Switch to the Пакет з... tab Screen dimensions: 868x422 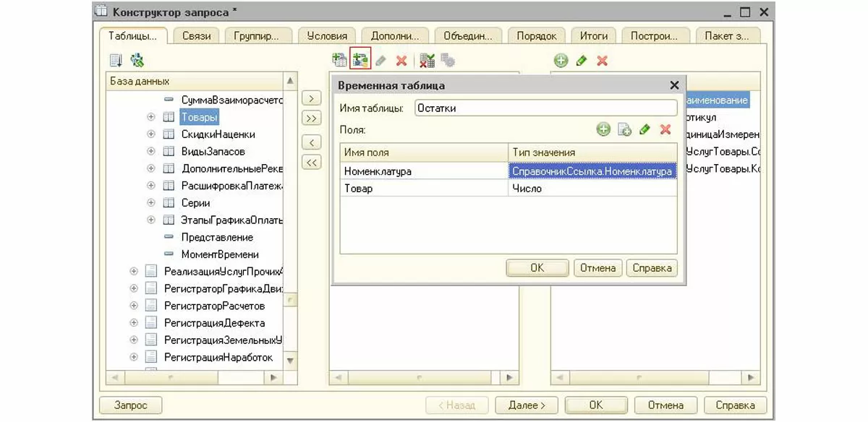point(728,36)
